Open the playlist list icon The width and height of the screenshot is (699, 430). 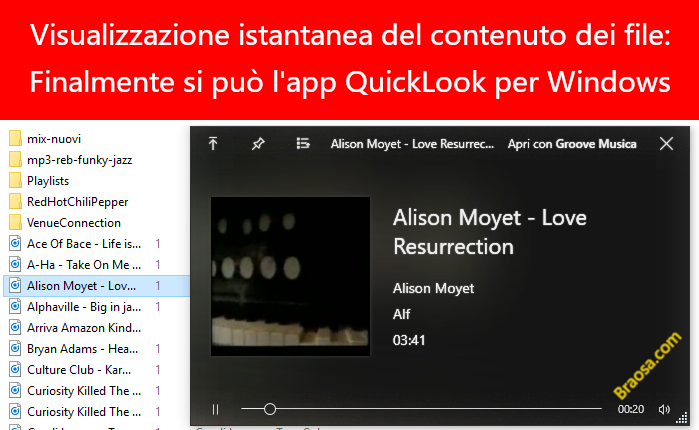(x=303, y=144)
